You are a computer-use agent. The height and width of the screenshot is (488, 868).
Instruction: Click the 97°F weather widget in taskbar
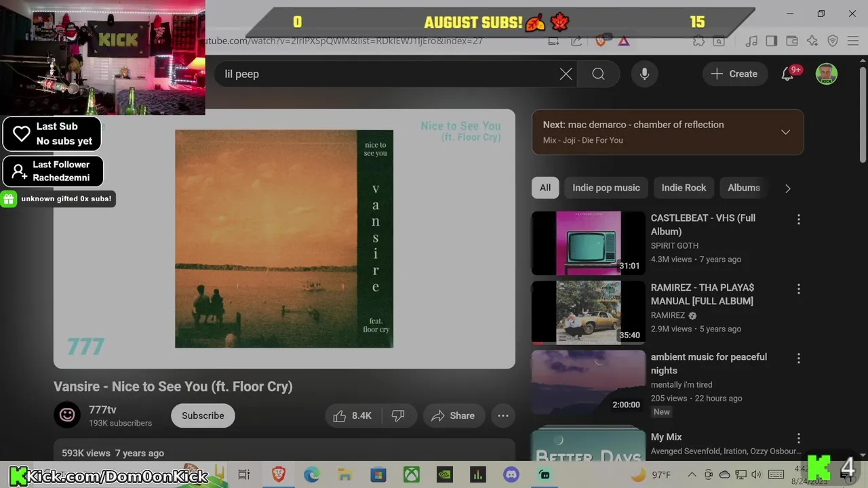coord(651,474)
